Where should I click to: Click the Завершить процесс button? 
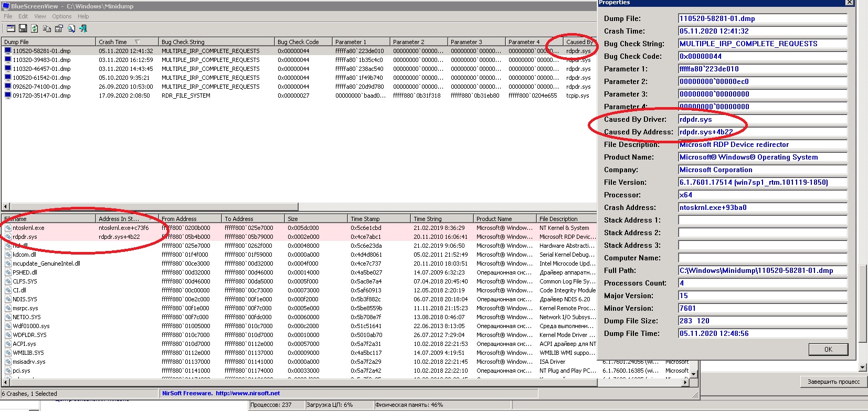tap(833, 382)
